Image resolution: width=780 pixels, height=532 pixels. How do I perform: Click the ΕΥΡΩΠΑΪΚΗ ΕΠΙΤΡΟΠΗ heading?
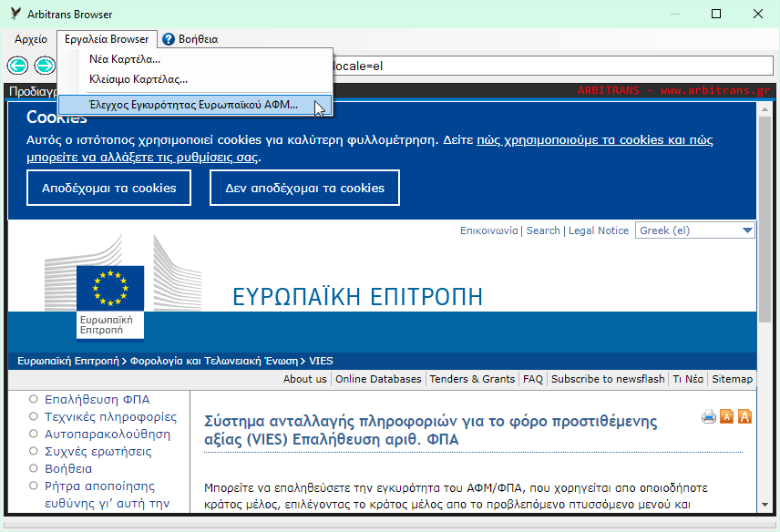coord(358,297)
